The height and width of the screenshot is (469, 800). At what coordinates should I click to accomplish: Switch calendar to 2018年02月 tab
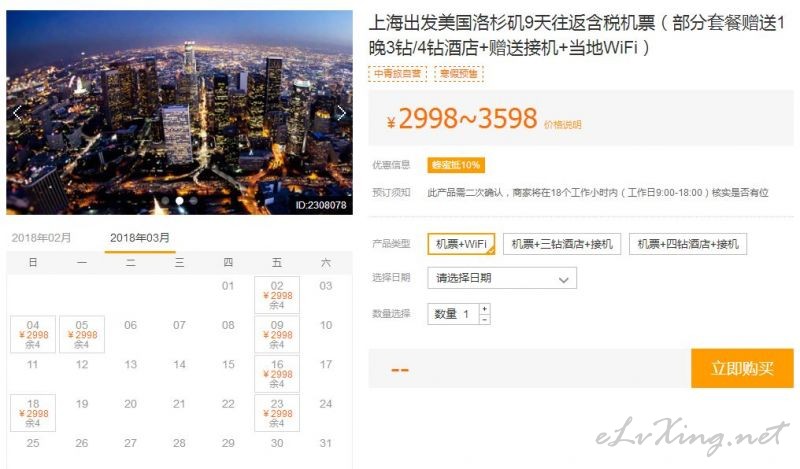click(41, 238)
